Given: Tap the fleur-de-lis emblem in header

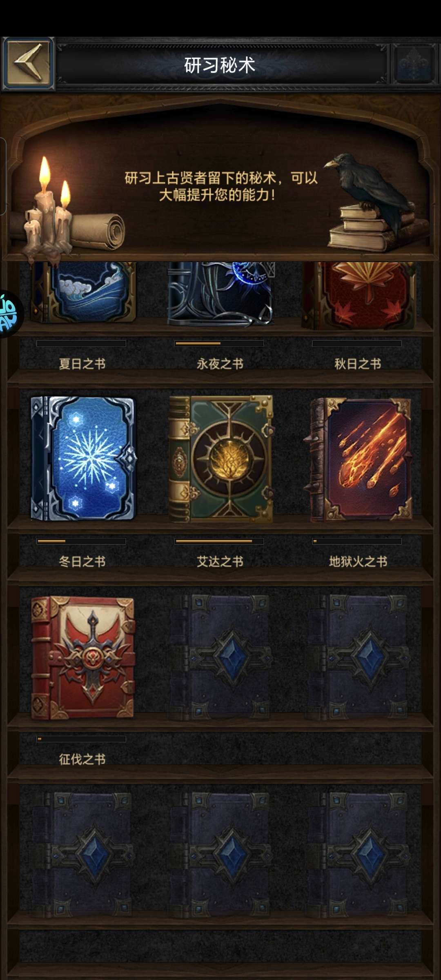Looking at the screenshot, I should coord(414,64).
